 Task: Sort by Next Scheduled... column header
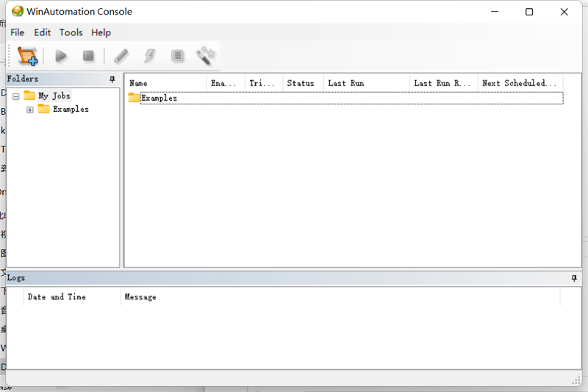click(520, 83)
